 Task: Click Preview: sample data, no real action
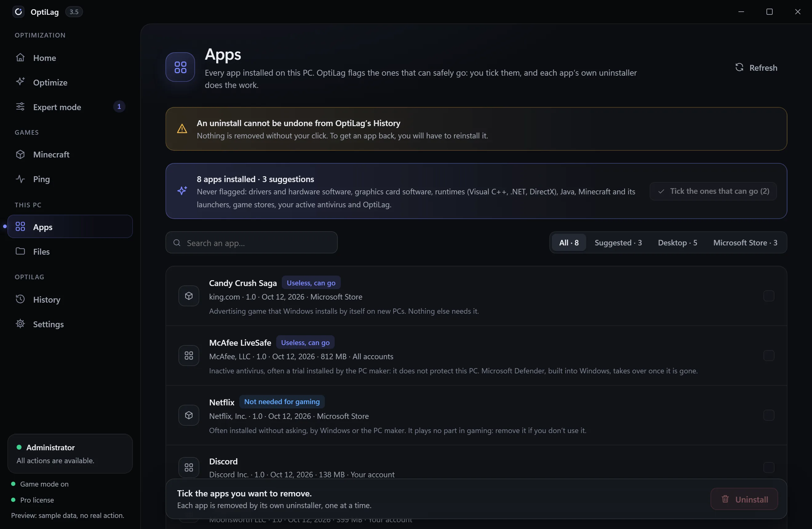tap(68, 515)
